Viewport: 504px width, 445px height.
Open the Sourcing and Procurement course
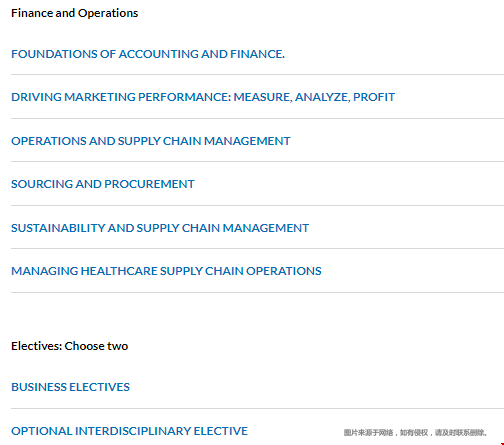pyautogui.click(x=103, y=184)
